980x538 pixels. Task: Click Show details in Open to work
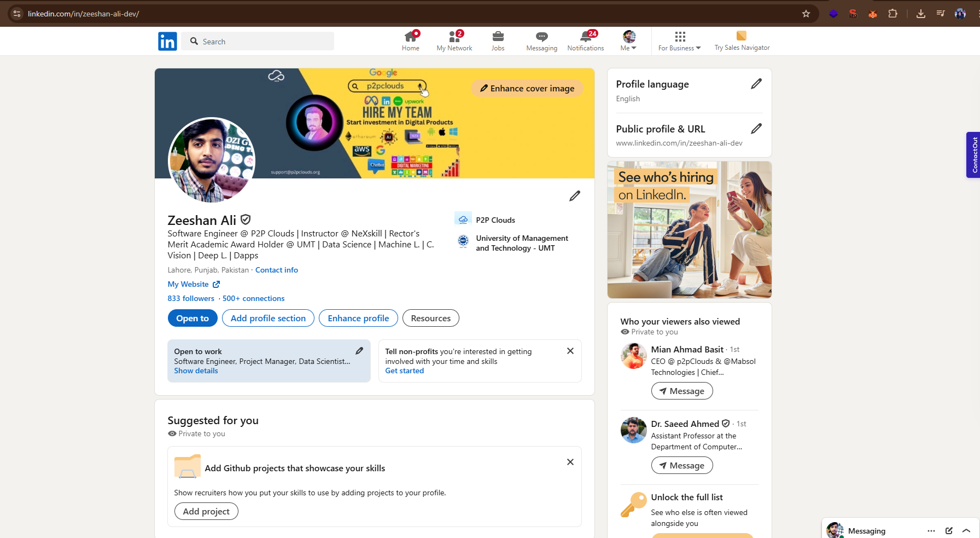(196, 371)
